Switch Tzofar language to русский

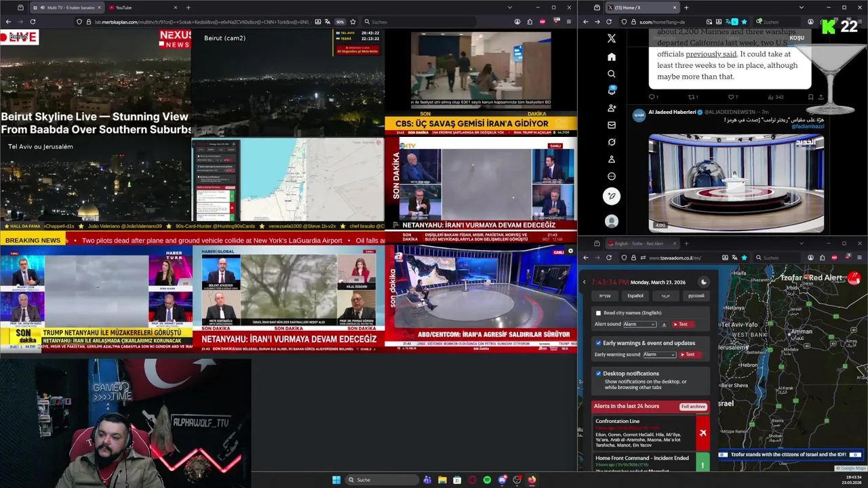(696, 296)
